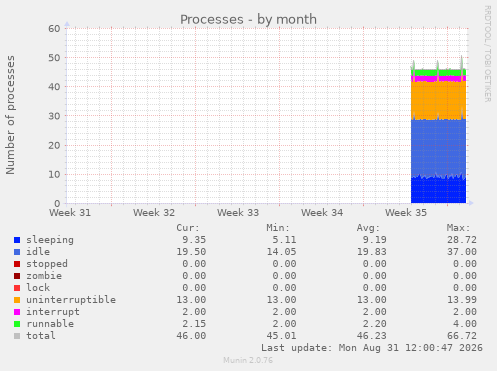Click the idle current value 19.50
This screenshot has height=371, width=497.
coord(191,252)
